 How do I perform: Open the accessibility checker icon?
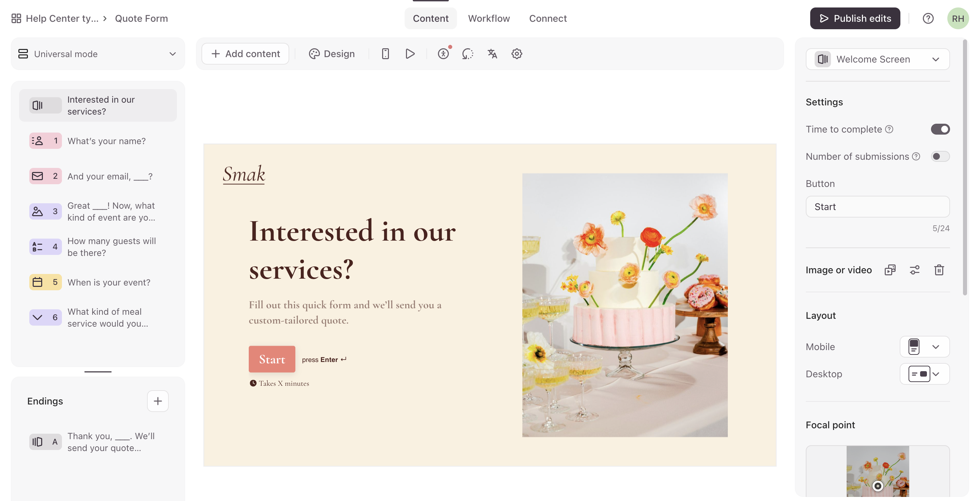point(443,54)
